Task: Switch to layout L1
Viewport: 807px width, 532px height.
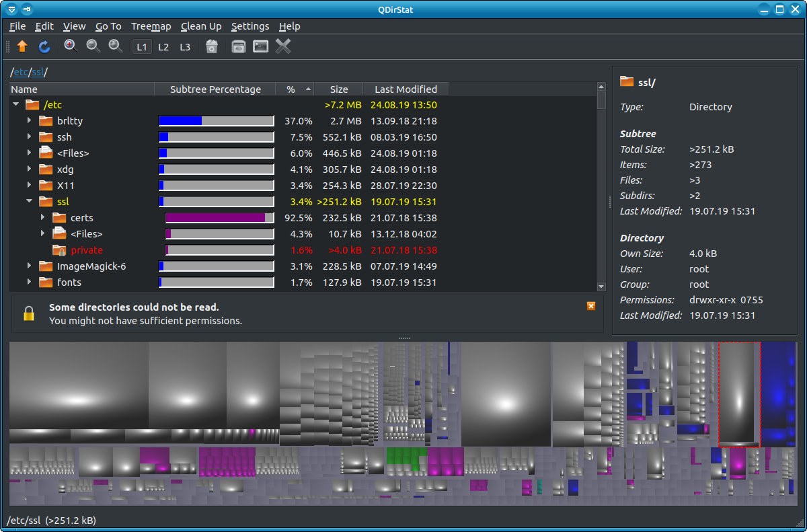Action: coord(142,47)
